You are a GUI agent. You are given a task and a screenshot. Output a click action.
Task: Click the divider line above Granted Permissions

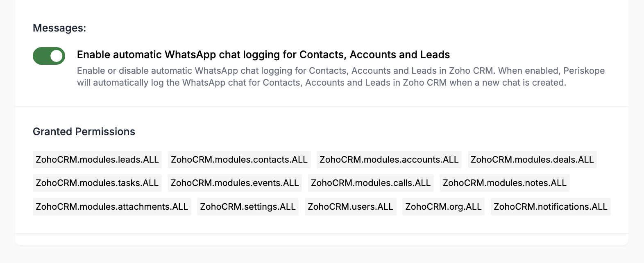click(322, 107)
